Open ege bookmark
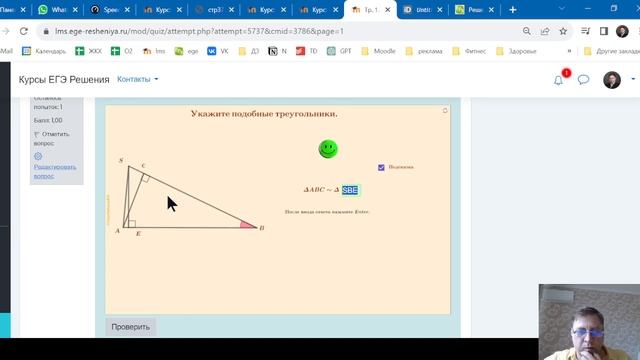Screen dimensions: 640x360 [187, 51]
